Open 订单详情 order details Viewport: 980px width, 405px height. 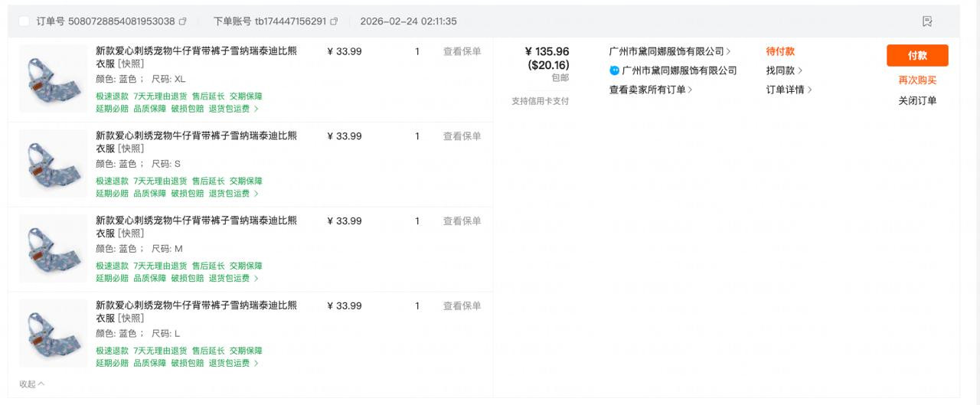(x=789, y=90)
